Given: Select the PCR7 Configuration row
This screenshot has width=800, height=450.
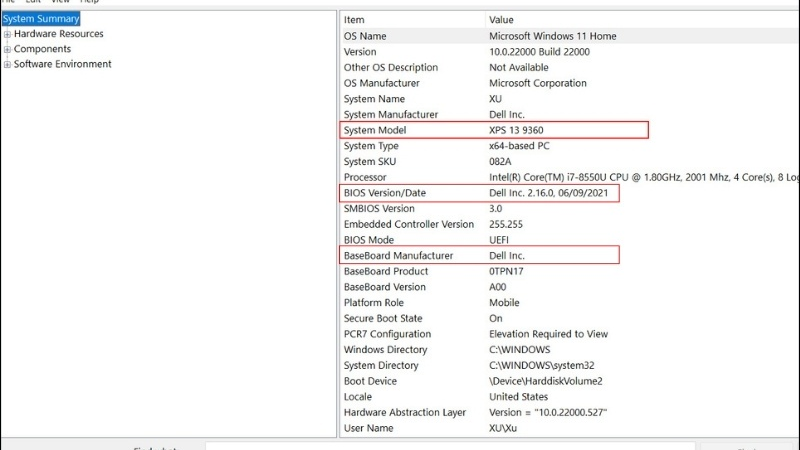Looking at the screenshot, I should click(x=570, y=334).
